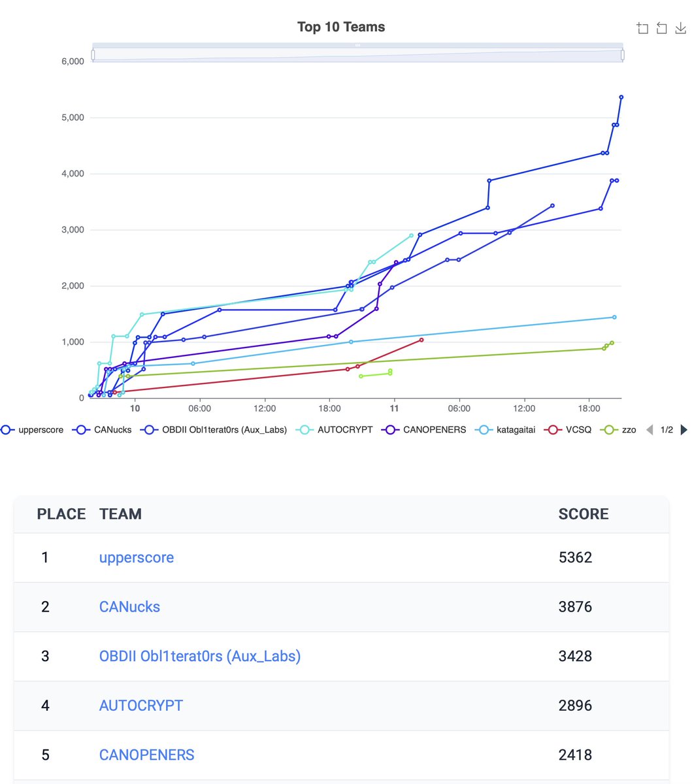Toggle upperscore series in legend
692x784 pixels.
tap(33, 430)
